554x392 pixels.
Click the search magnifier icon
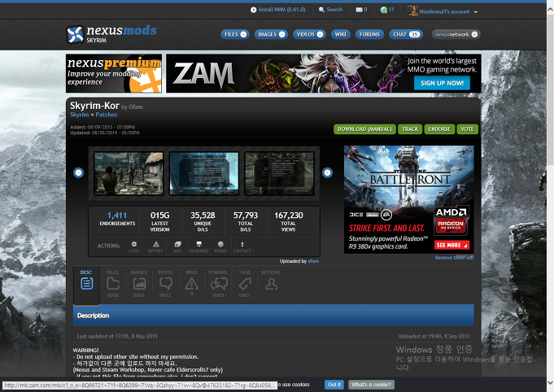point(321,10)
